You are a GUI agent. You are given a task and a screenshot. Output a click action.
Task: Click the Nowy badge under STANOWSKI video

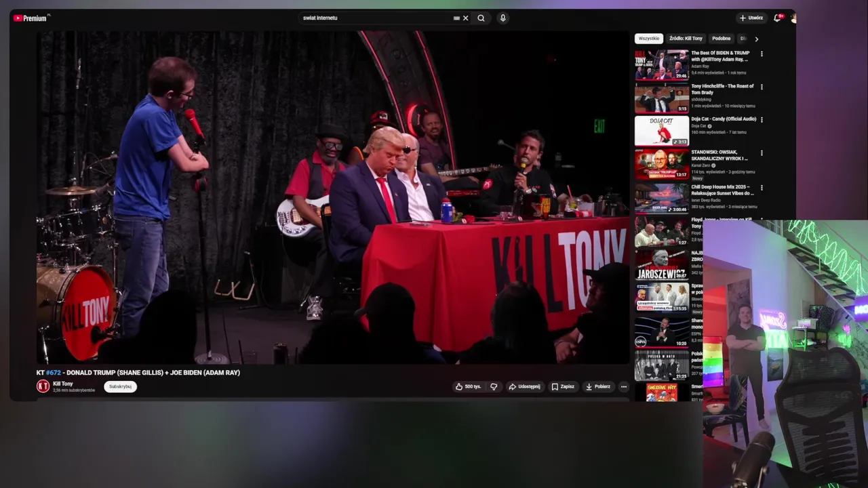[x=696, y=178]
